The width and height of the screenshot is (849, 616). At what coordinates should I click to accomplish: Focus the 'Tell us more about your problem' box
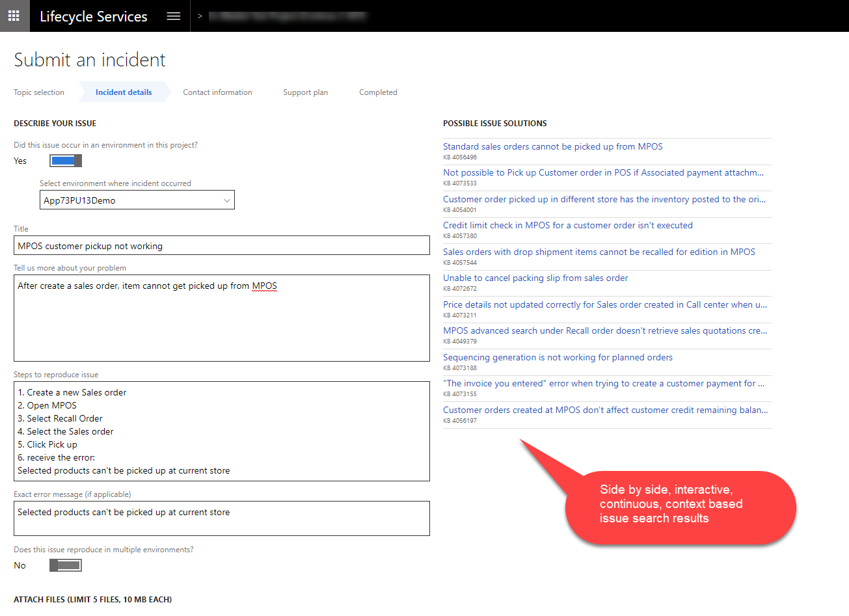221,318
